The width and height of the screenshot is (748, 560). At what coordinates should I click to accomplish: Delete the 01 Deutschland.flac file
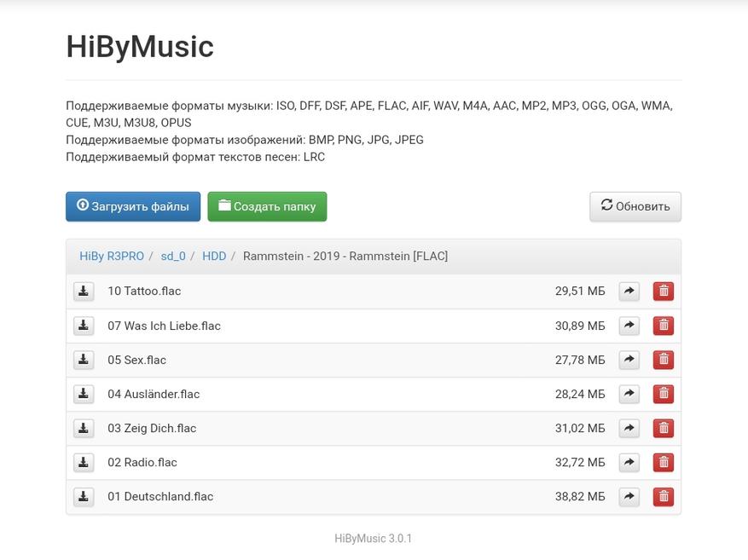coord(663,496)
